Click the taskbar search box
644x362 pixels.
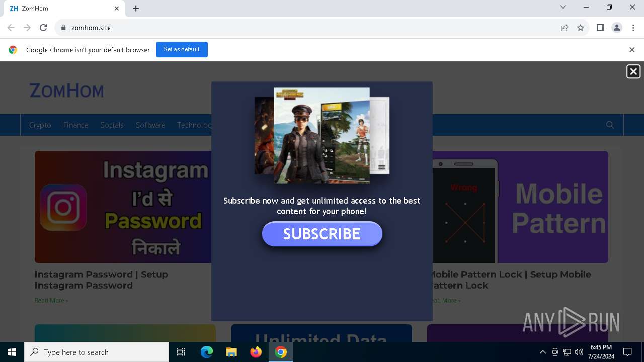pyautogui.click(x=97, y=352)
